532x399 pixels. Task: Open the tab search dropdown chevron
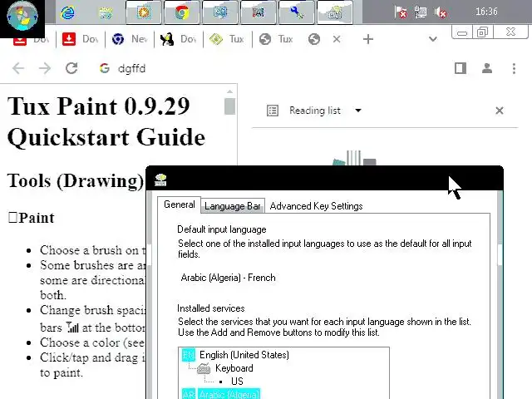coord(432,39)
